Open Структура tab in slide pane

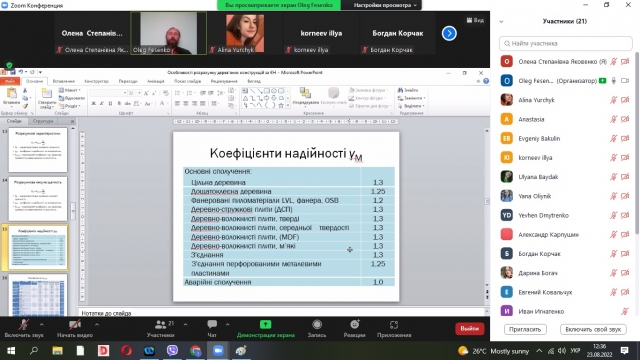[x=43, y=121]
